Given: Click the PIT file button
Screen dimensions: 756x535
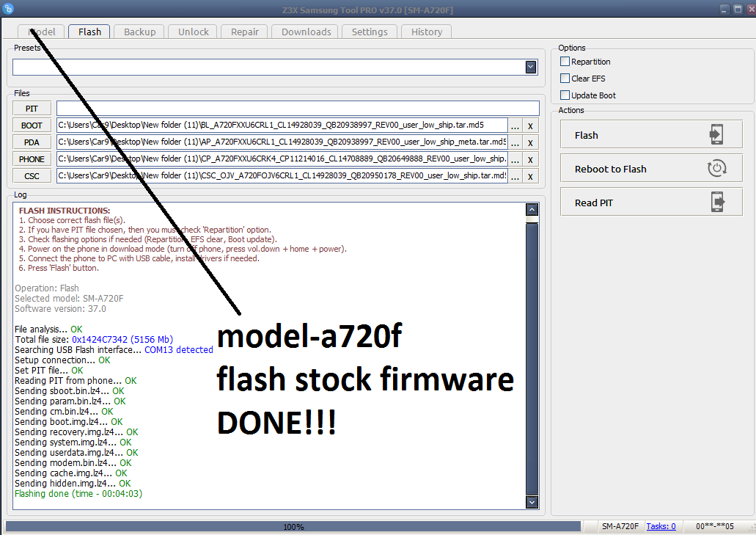Looking at the screenshot, I should tap(32, 109).
